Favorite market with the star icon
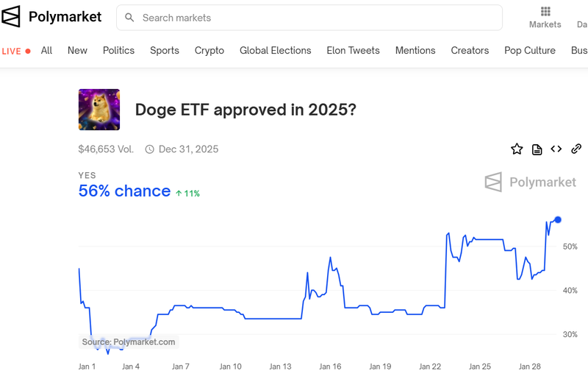This screenshot has width=588, height=379. click(x=517, y=149)
